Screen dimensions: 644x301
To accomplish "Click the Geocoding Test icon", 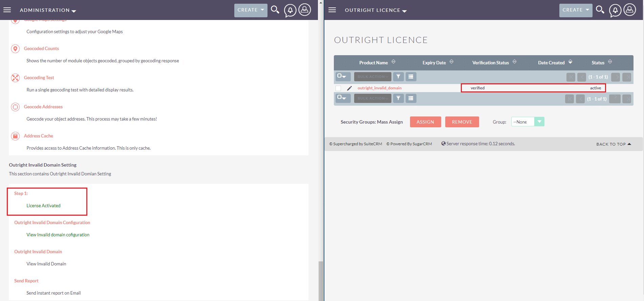I will (x=15, y=78).
